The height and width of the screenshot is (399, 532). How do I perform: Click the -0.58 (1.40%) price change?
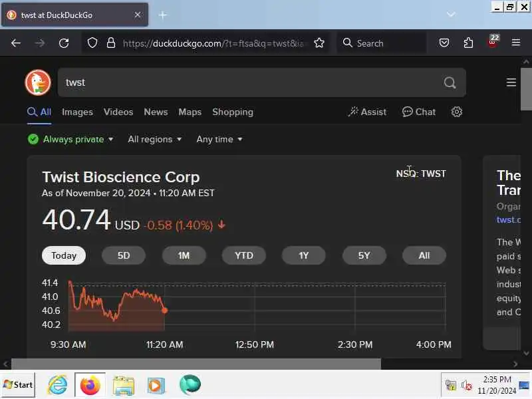(x=184, y=225)
